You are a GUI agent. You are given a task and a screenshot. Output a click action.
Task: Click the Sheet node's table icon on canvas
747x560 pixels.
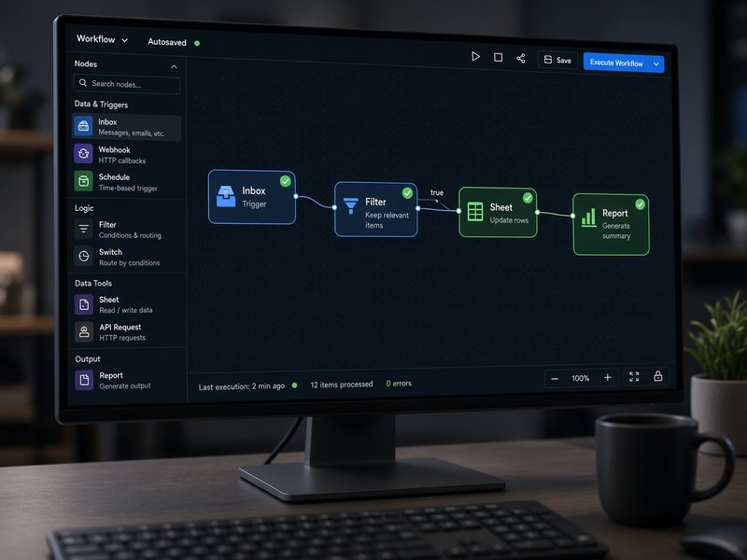[x=475, y=212]
